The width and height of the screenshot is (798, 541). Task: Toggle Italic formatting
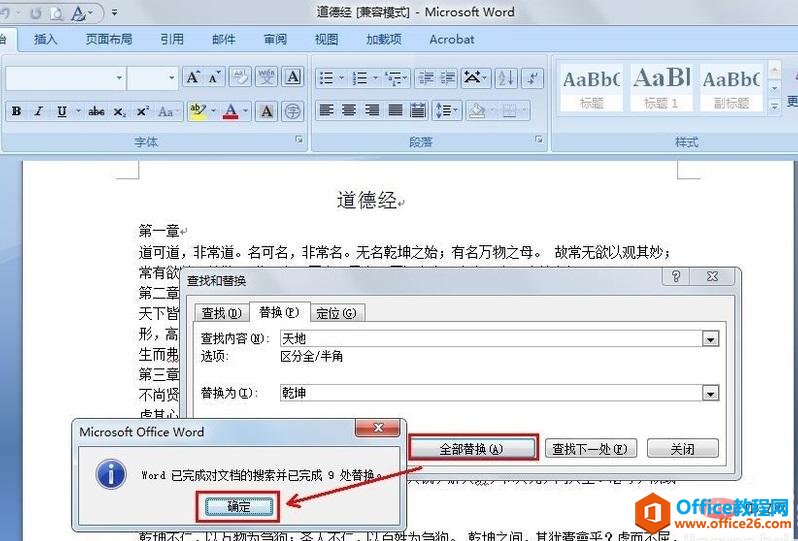click(x=39, y=111)
